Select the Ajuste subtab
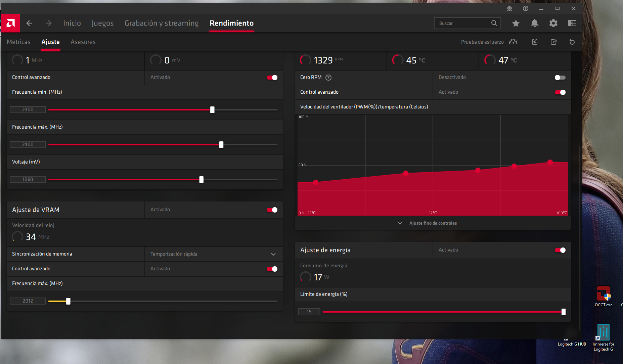Viewport: 623px width, 364px height. tap(50, 42)
